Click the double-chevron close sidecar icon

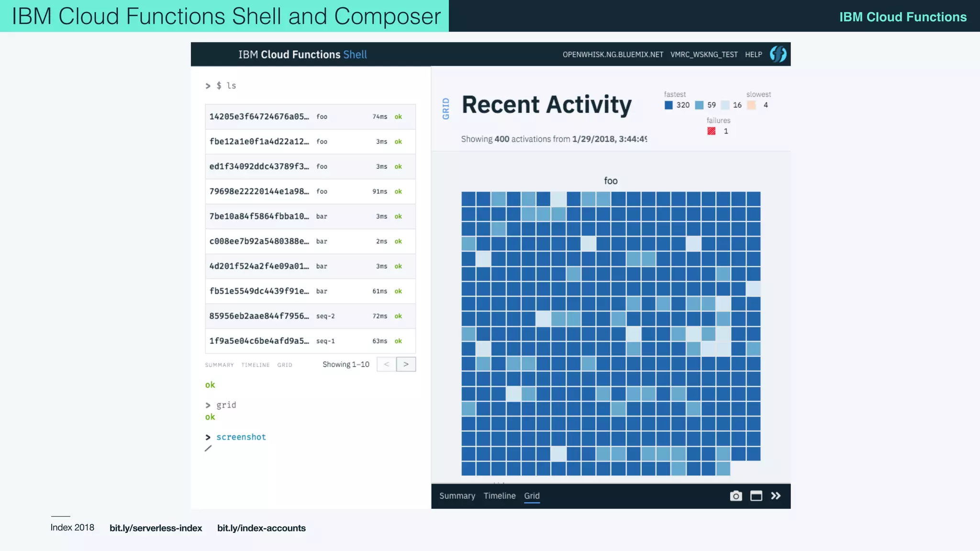point(776,496)
